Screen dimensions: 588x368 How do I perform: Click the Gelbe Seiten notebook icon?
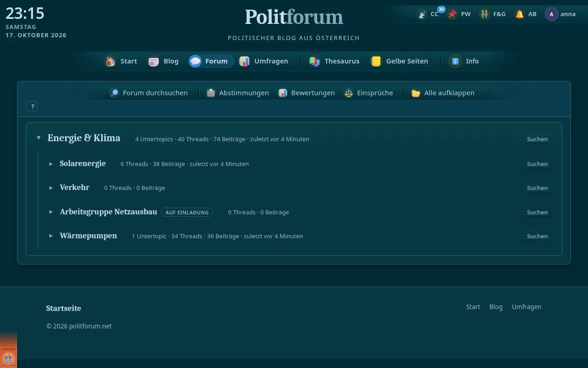376,61
